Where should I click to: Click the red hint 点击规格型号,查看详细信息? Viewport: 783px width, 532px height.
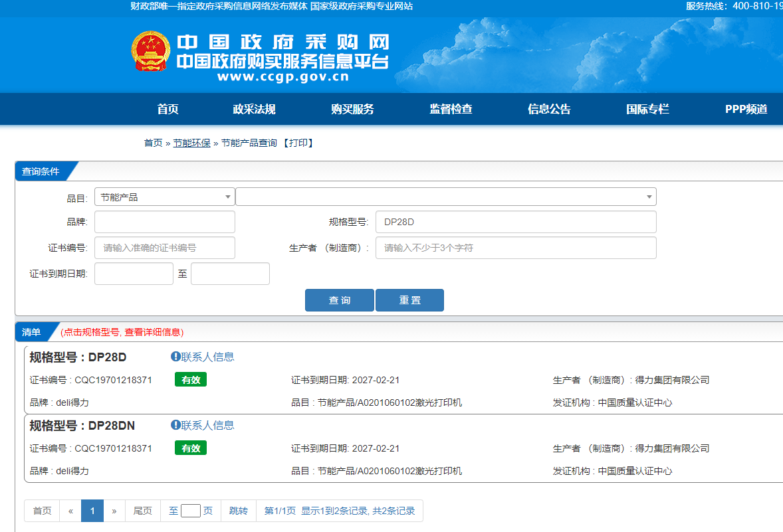tap(122, 332)
